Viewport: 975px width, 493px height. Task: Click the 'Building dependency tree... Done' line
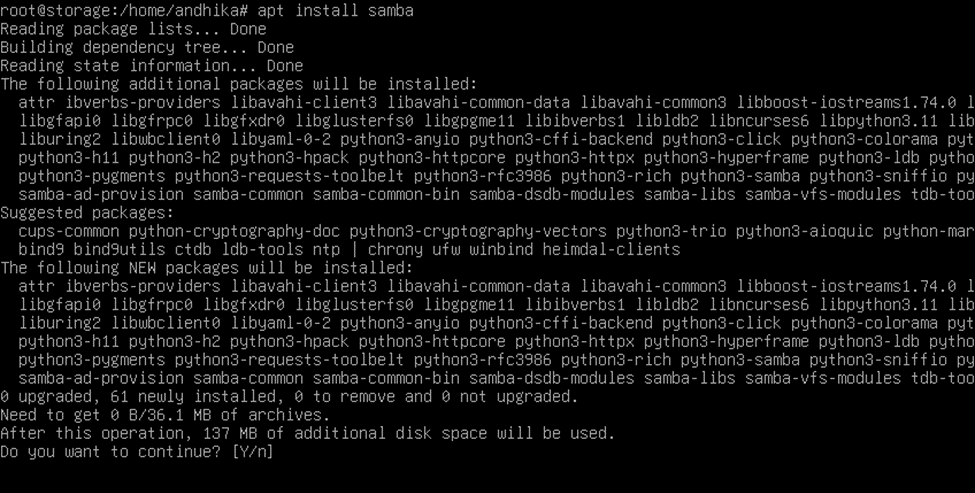pos(147,47)
